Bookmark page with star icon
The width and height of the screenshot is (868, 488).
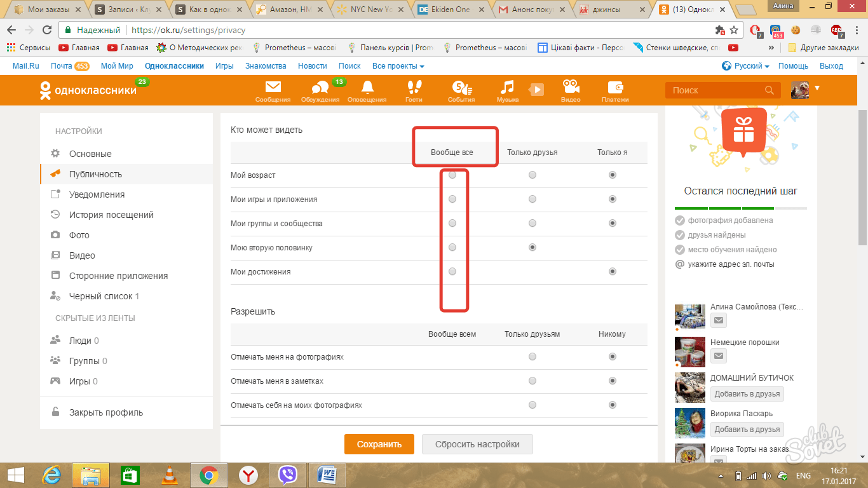[734, 30]
